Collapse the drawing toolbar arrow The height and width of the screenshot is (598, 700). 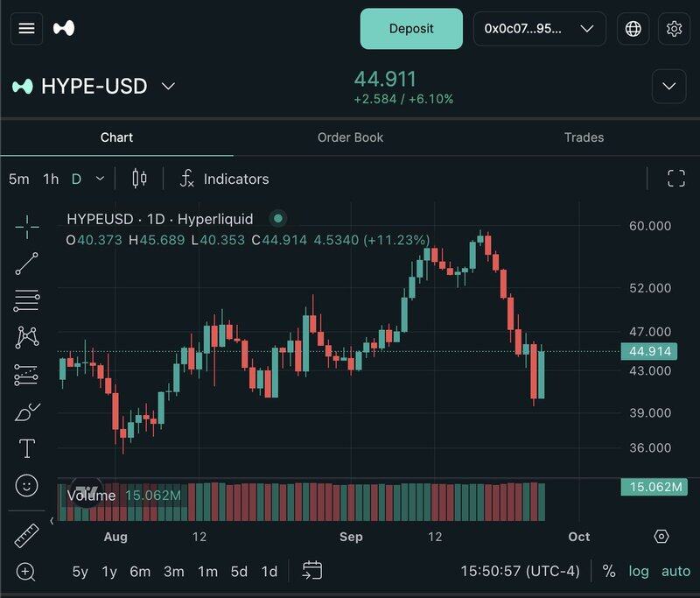(x=52, y=521)
